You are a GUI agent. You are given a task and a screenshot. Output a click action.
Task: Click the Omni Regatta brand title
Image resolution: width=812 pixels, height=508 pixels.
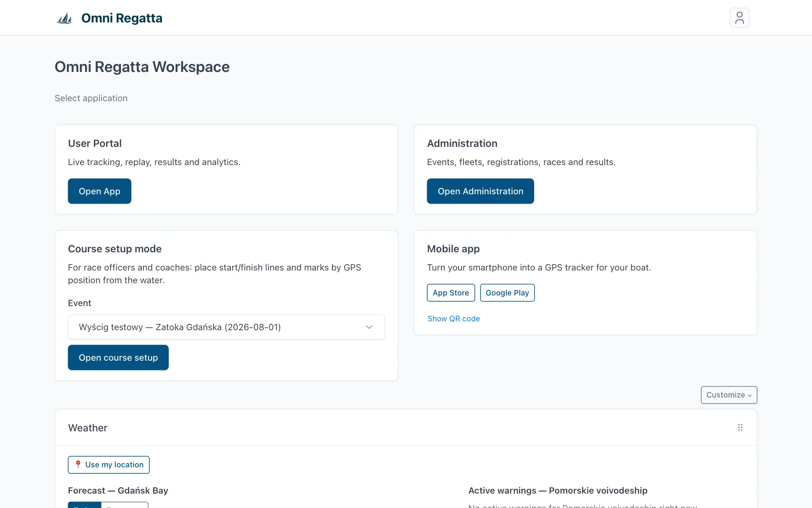[x=122, y=18]
